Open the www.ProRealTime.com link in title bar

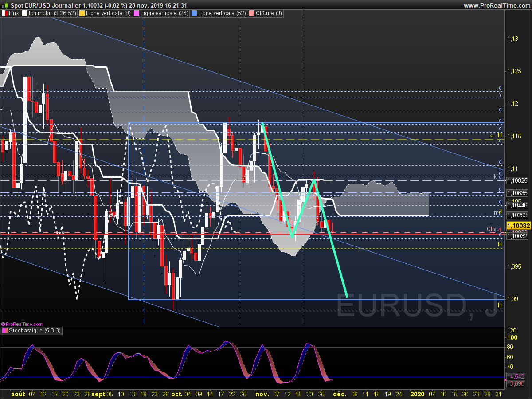tap(496, 5)
